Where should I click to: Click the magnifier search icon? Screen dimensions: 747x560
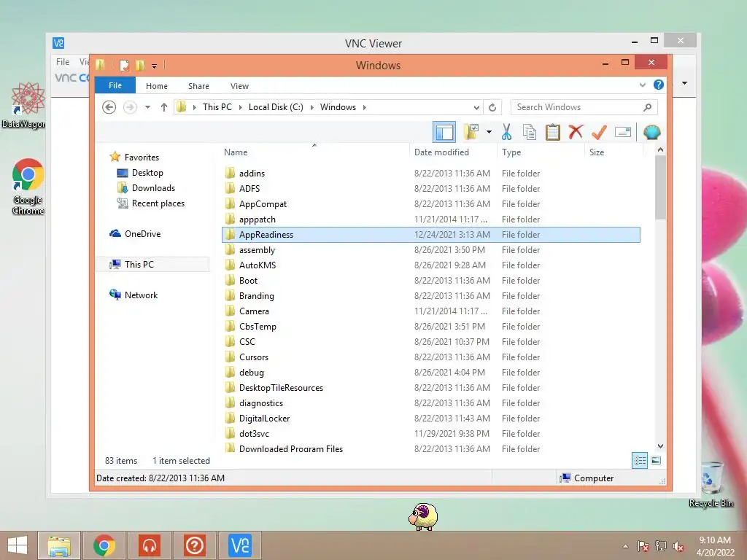648,107
